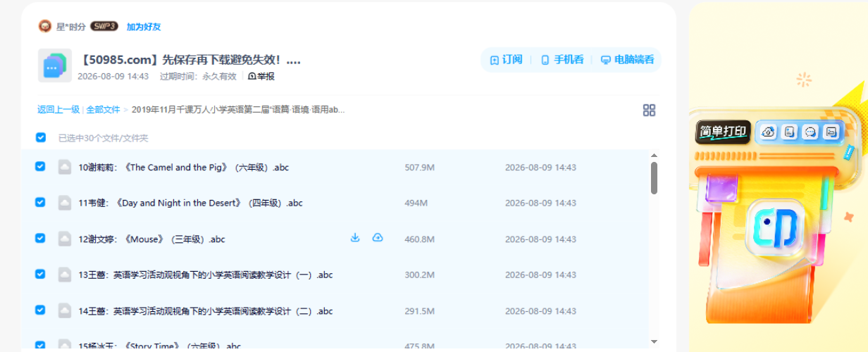Viewport: 868px width, 352px height.
Task: Click 返回上一级 to go back
Action: point(58,110)
